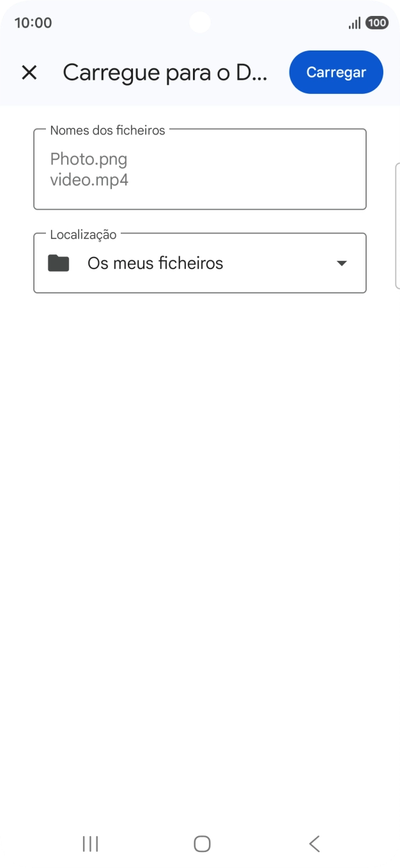Screen dimensions: 400x868
Task: Open Recents via the navigation bar
Action: 89,843
